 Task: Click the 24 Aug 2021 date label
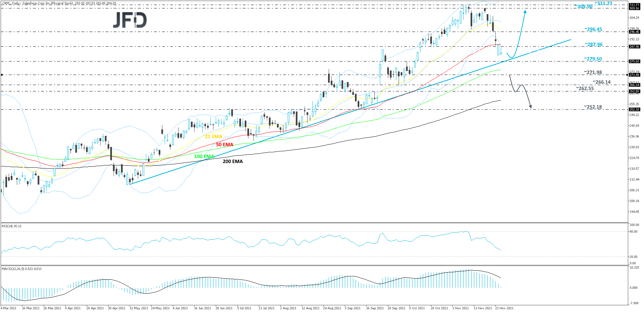click(x=332, y=308)
